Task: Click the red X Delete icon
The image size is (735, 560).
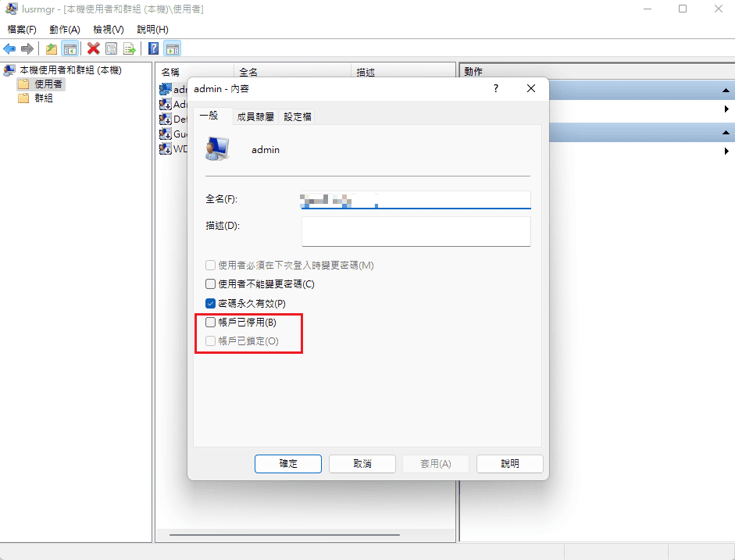Action: coord(93,48)
